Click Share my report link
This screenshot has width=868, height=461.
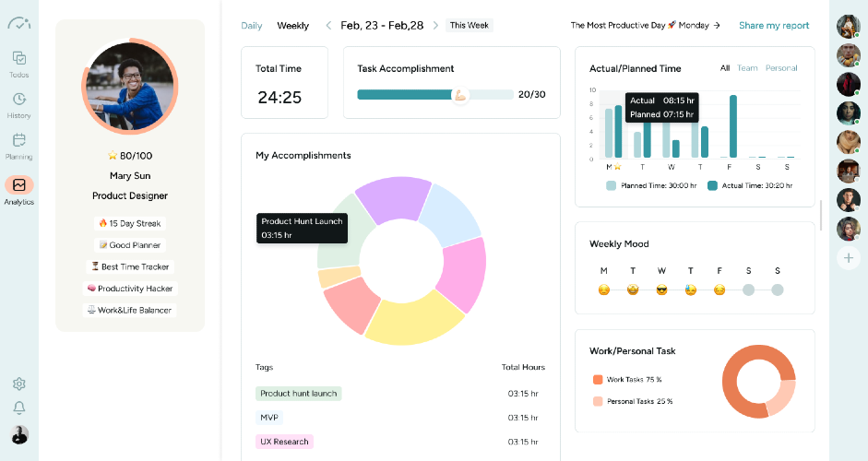(773, 26)
